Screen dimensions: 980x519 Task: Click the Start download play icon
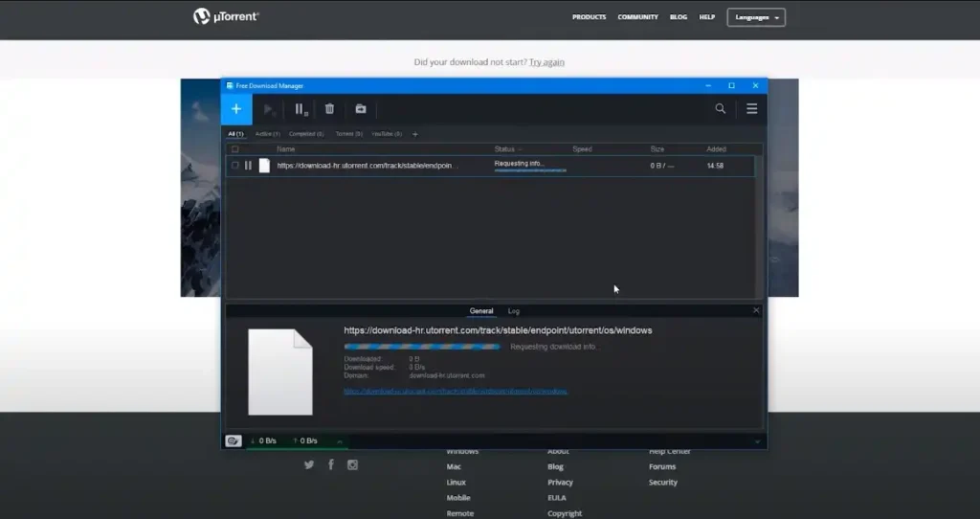pos(269,109)
